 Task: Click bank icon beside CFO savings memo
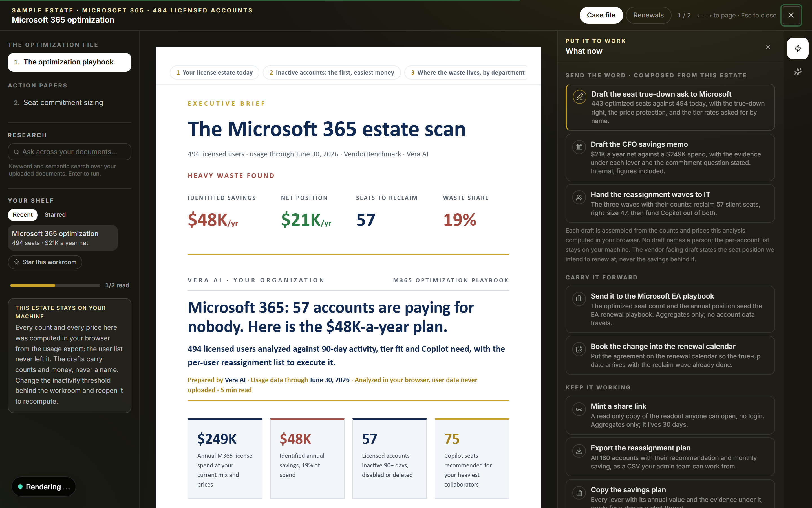[x=579, y=147]
